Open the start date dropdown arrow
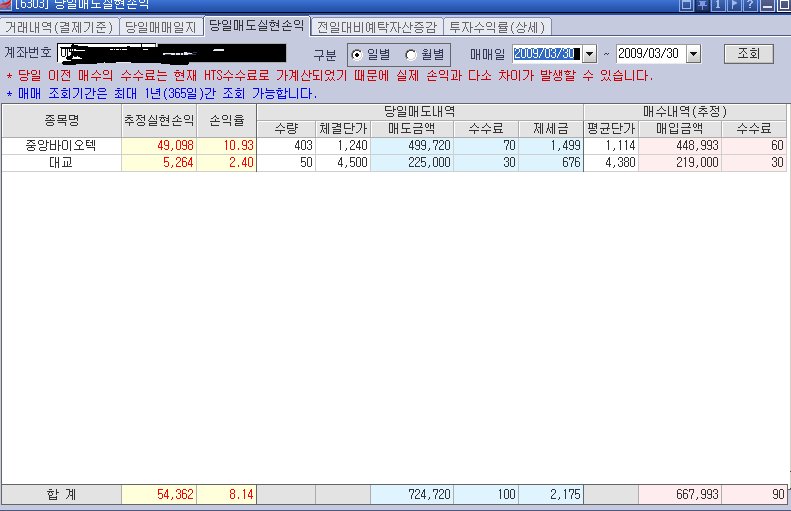The height and width of the screenshot is (511, 791). click(x=589, y=53)
